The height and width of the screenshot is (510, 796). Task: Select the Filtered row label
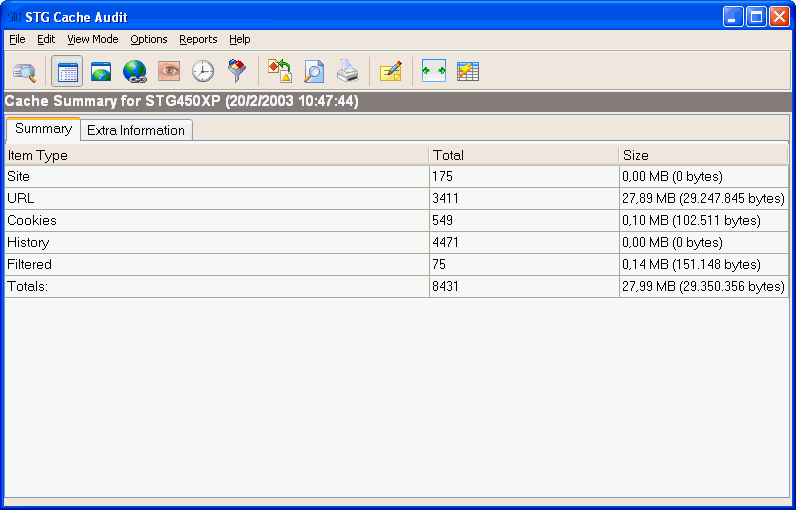(29, 264)
